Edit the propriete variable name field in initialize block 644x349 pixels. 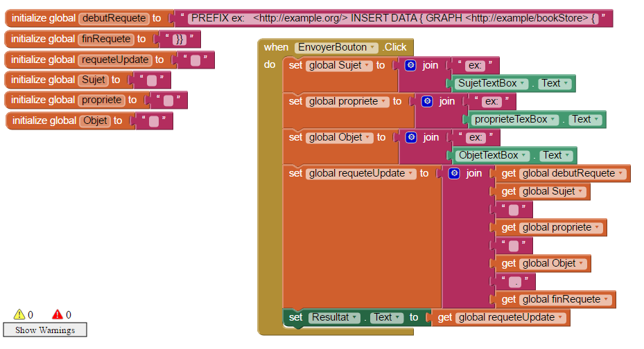pyautogui.click(x=101, y=100)
